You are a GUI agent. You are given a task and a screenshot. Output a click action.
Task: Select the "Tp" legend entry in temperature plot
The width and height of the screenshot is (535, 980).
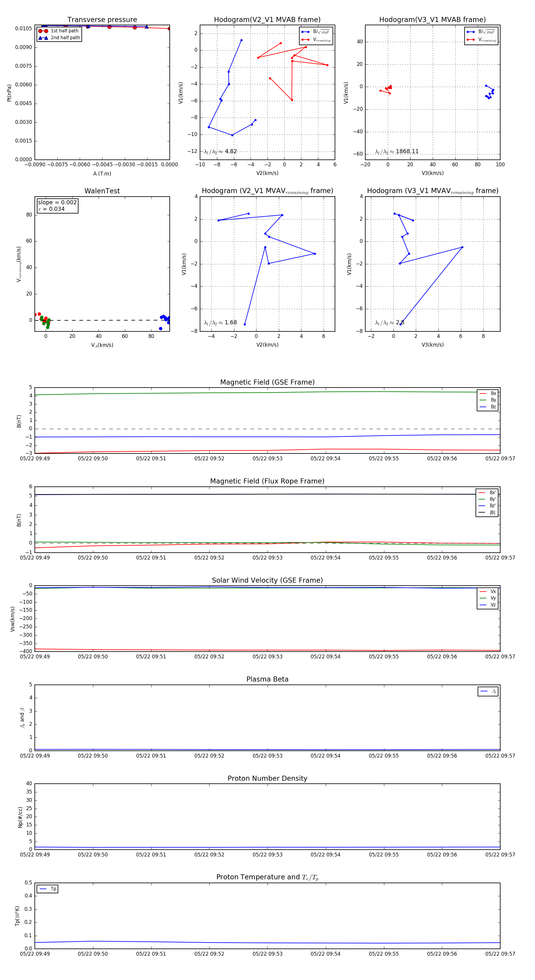coord(48,889)
